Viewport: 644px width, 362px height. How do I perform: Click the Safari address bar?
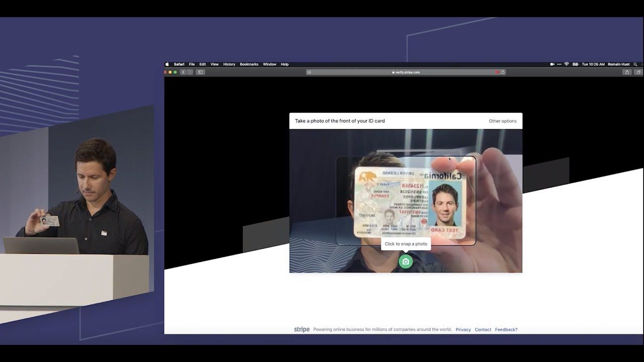pyautogui.click(x=406, y=72)
